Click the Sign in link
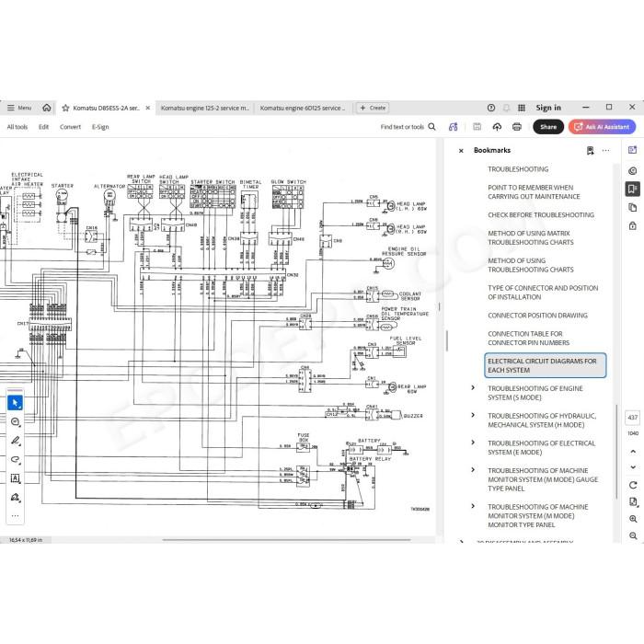This screenshot has height=644, width=644. (548, 108)
